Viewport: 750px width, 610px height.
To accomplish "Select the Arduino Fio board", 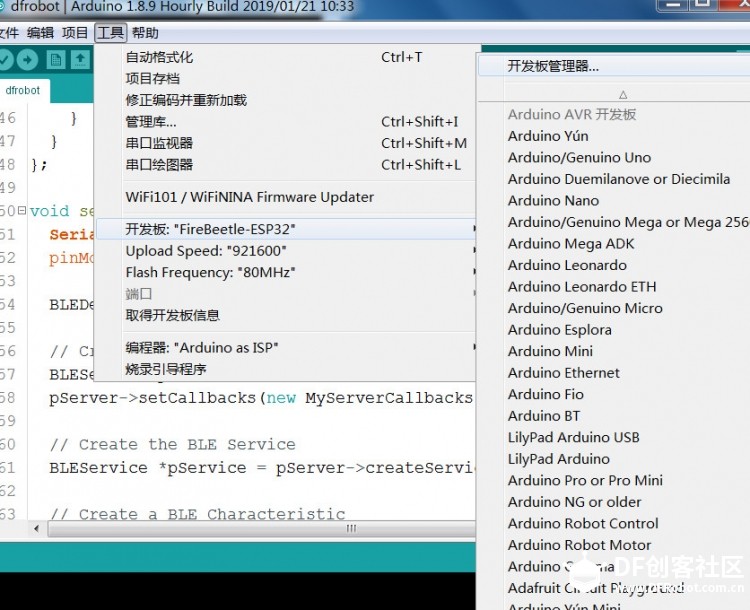I will coord(614,394).
